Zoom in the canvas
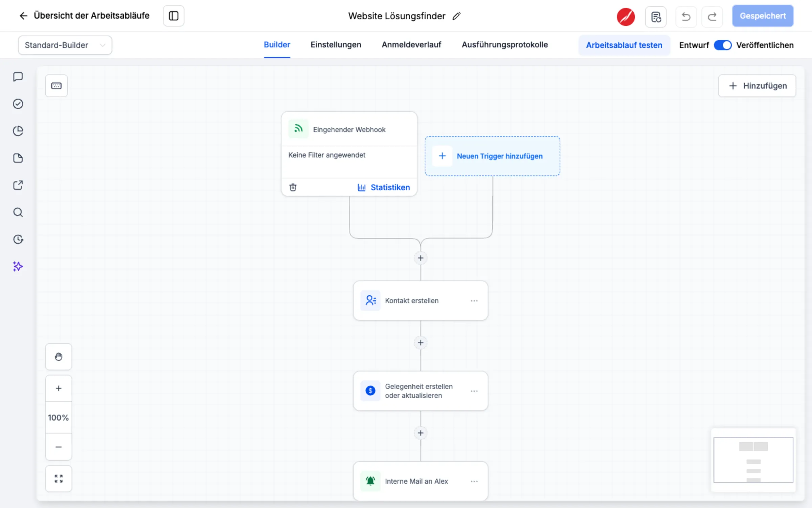The image size is (812, 508). tap(59, 388)
